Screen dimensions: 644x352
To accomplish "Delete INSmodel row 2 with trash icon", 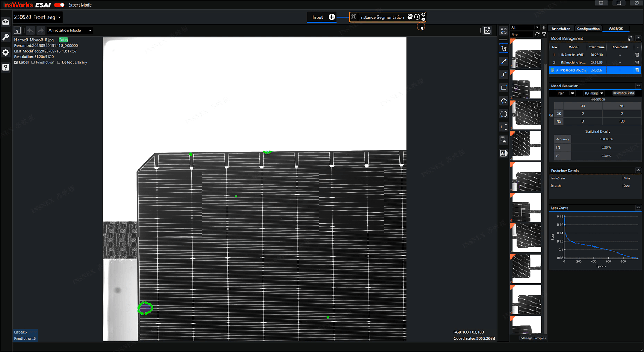I will 637,62.
